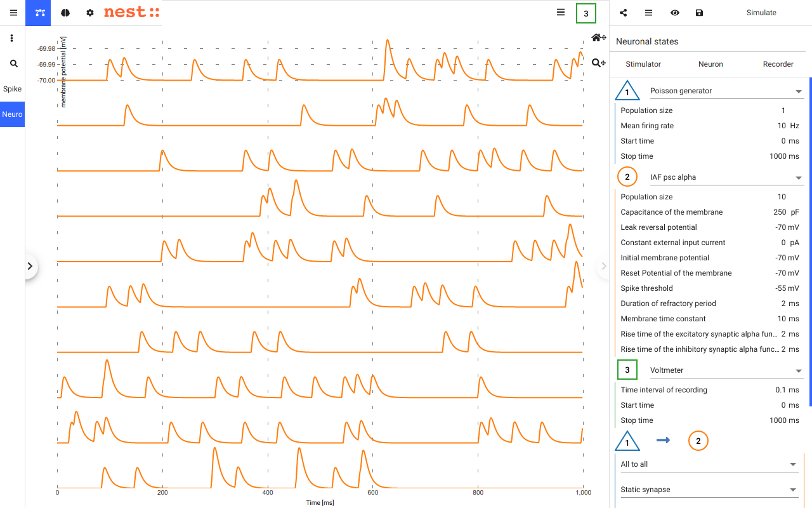Open the list menu icon in right toolbar
The image size is (812, 508).
(648, 13)
